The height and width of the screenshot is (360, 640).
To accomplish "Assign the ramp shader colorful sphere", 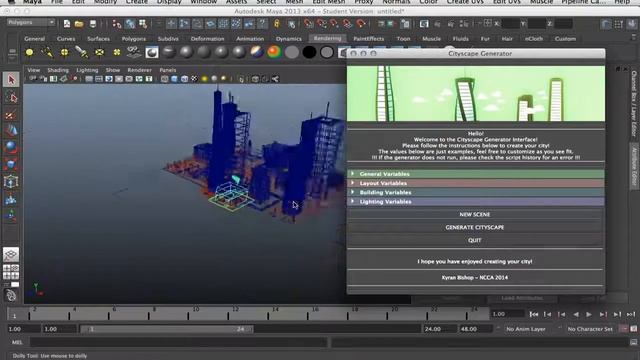I will point(274,52).
